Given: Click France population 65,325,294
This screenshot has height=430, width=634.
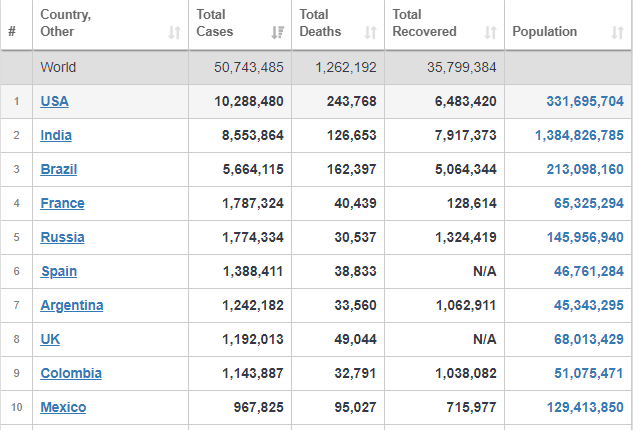Looking at the screenshot, I should point(589,203).
